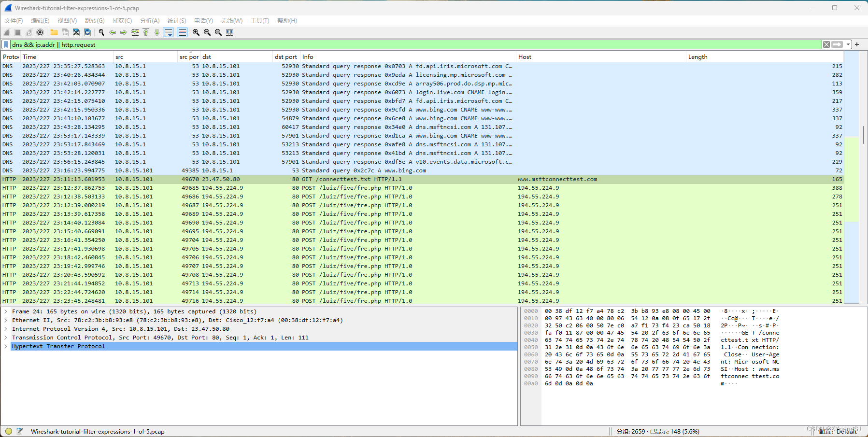868x437 pixels.
Task: Click the Stop capture square icon
Action: 18,32
